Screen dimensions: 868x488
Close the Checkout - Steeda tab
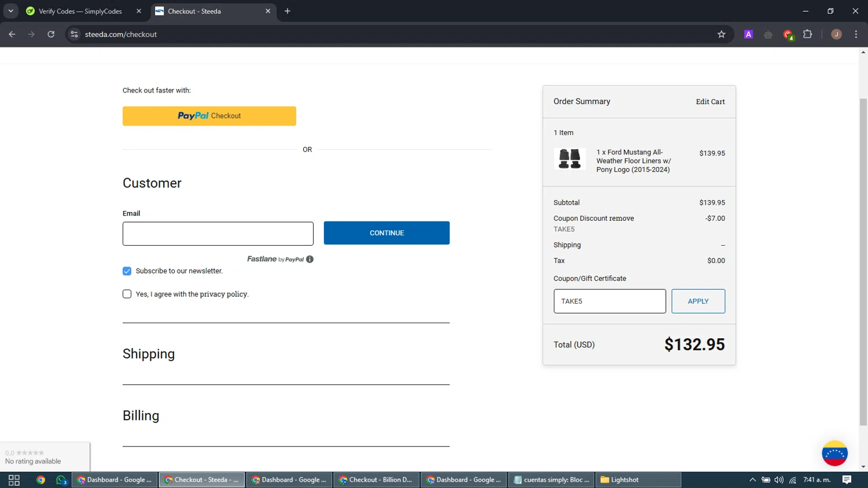(x=268, y=11)
